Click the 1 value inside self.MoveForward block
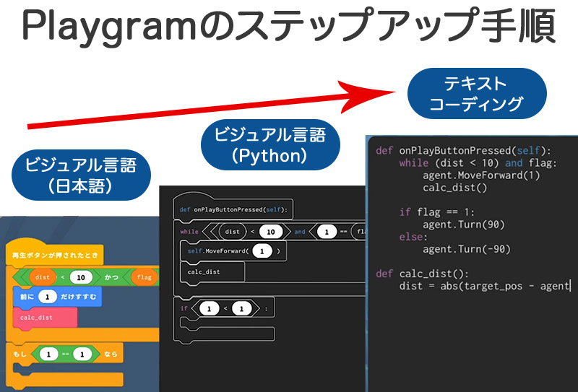This screenshot has height=392, width=578. tap(262, 251)
